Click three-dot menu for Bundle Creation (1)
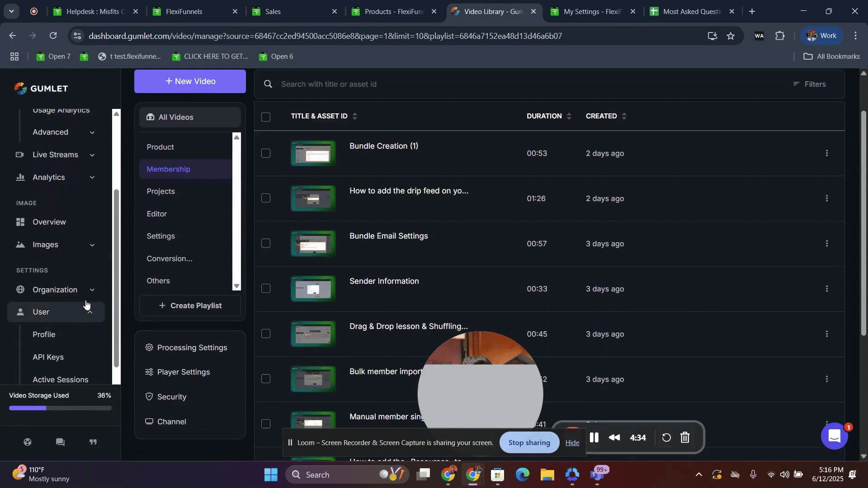 click(x=827, y=153)
